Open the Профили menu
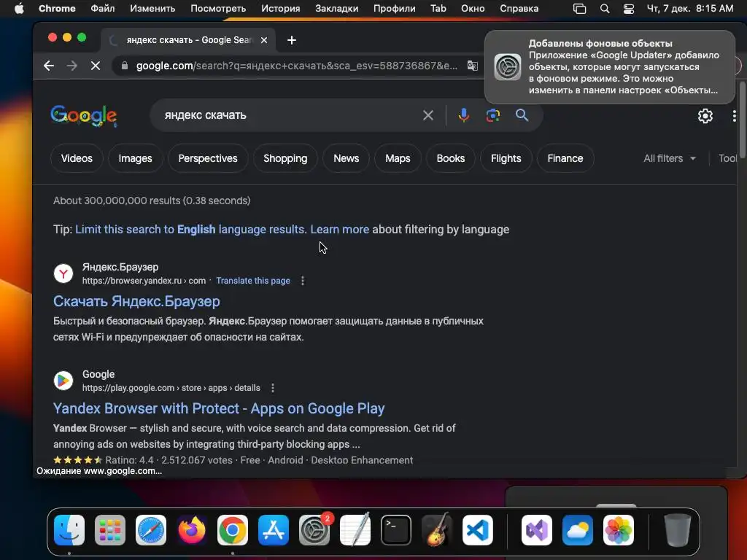 395,9
